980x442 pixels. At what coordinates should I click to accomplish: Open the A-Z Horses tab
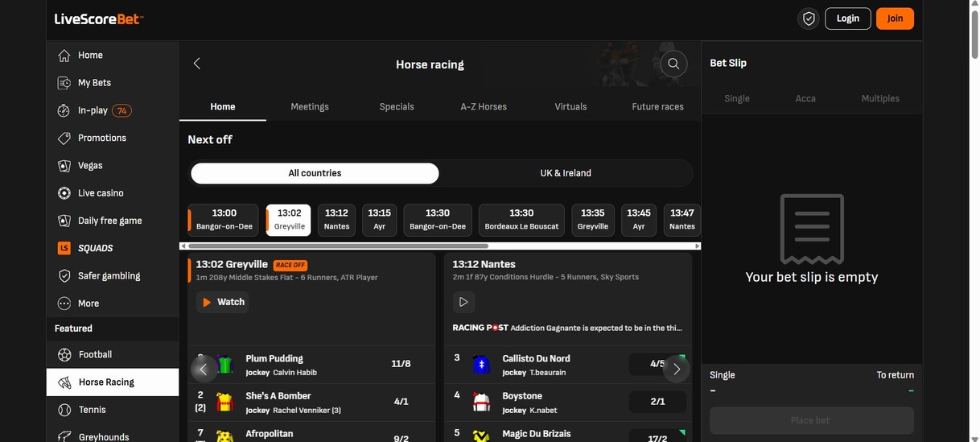484,106
